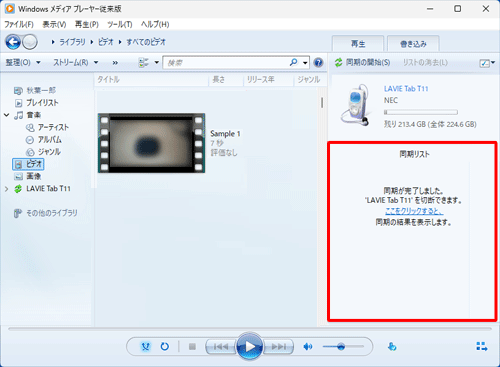Collapse the 音楽 library tree node
Image resolution: width=500 pixels, height=367 pixels.
click(6, 115)
